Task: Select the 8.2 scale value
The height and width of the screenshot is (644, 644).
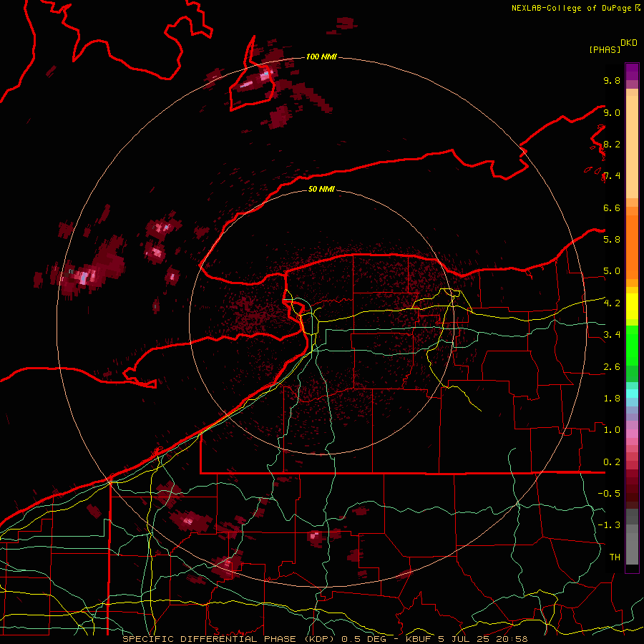Action: [612, 144]
